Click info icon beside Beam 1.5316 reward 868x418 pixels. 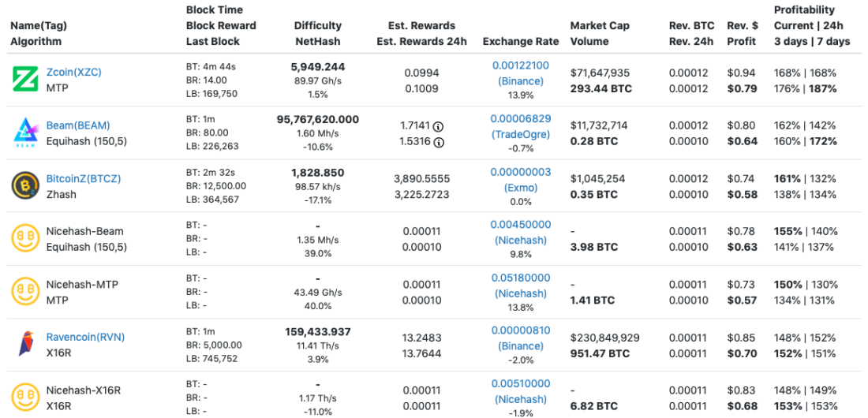click(x=439, y=143)
